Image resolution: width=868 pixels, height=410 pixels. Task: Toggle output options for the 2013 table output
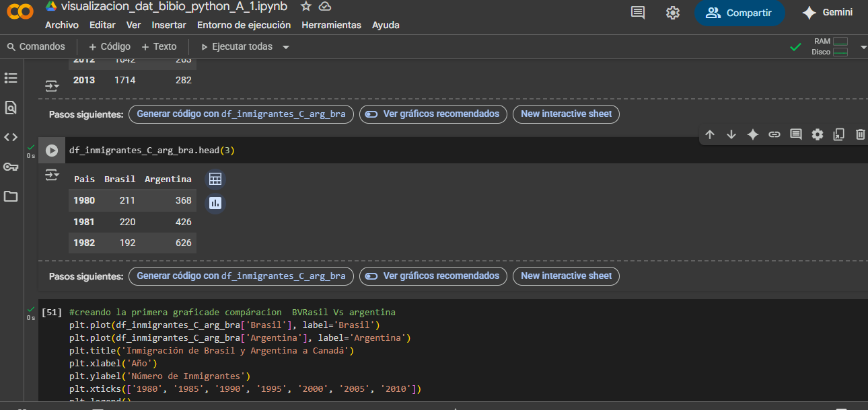[x=52, y=86]
